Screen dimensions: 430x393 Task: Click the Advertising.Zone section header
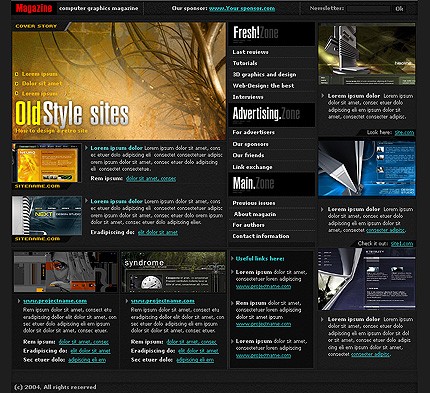[272, 115]
